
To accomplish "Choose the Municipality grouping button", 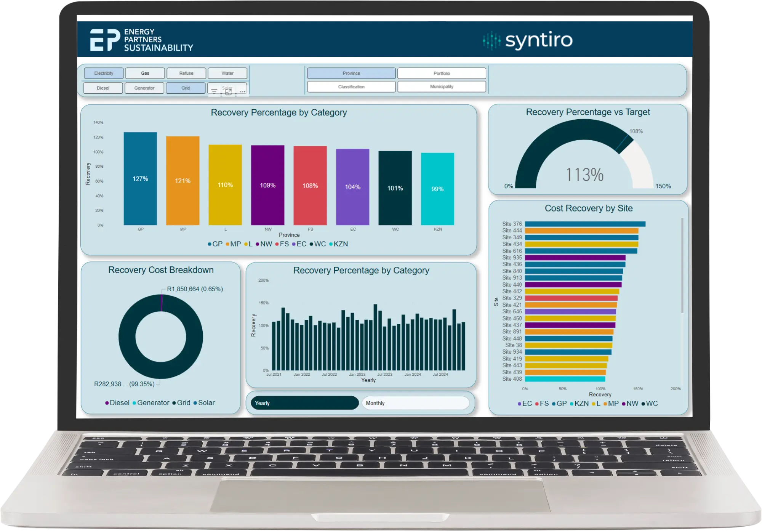I will pyautogui.click(x=442, y=87).
